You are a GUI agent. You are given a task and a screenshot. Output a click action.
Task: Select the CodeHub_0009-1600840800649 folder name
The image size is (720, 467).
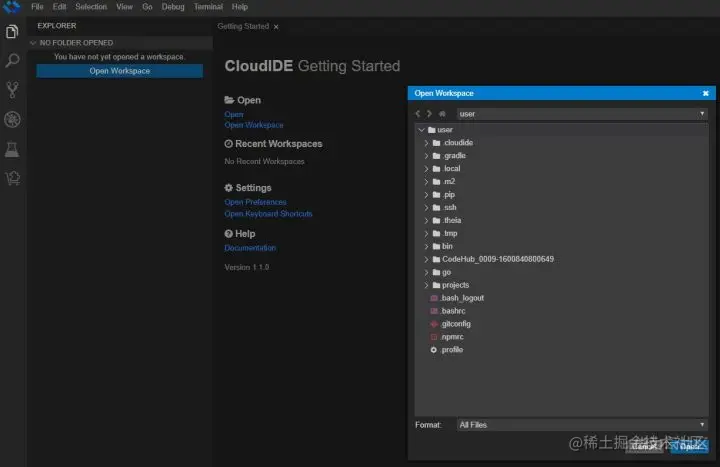click(498, 259)
